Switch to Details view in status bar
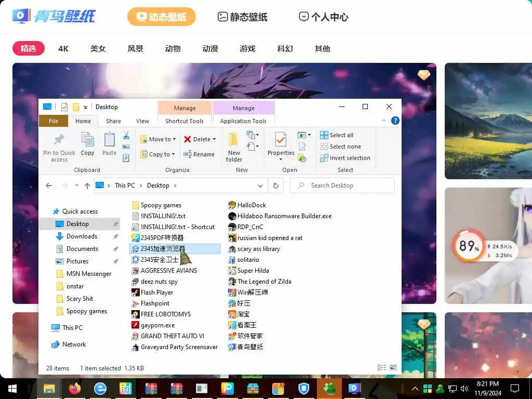This screenshot has width=532, height=399. [382, 367]
